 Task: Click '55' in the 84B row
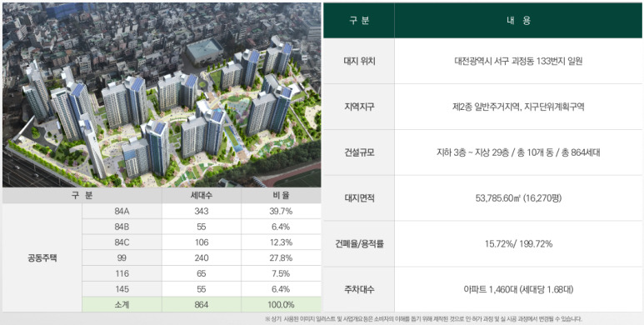(202, 227)
